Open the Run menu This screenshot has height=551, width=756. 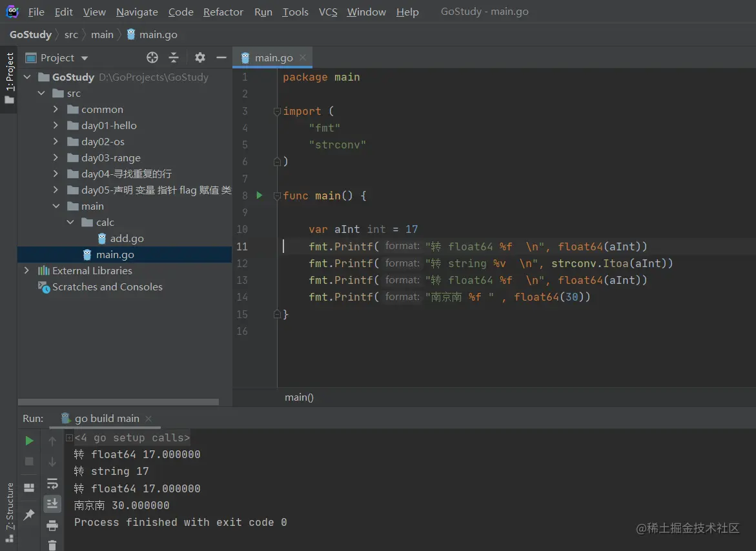point(263,12)
